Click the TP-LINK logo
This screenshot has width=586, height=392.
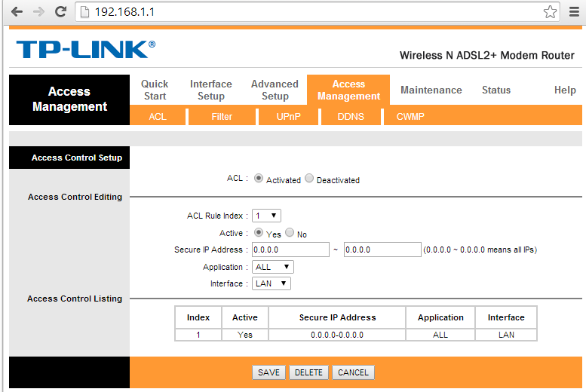(85, 50)
